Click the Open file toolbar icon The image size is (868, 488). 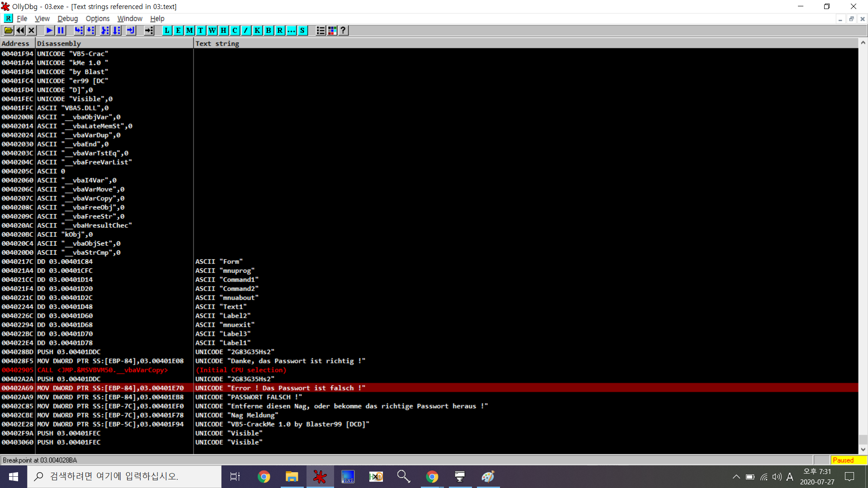[x=9, y=30]
